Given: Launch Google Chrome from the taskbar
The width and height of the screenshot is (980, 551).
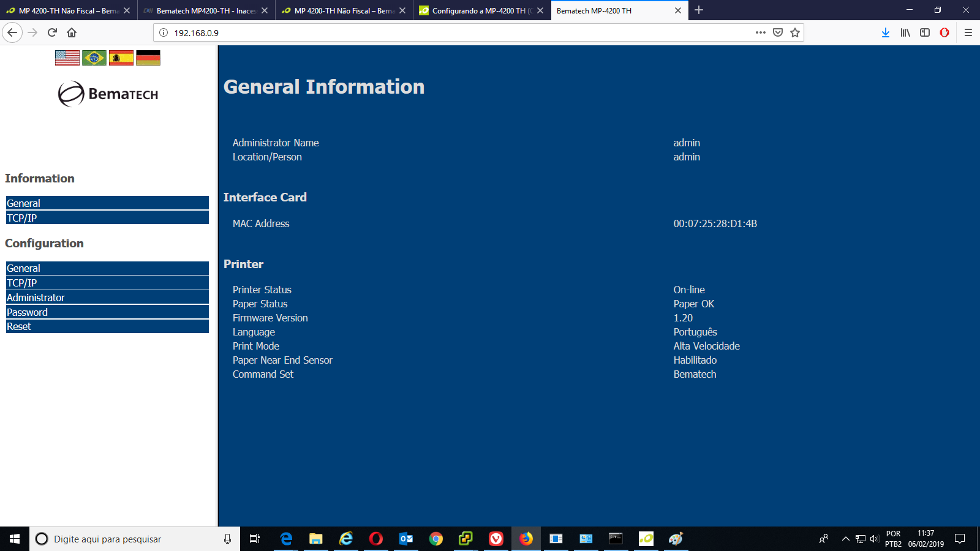Looking at the screenshot, I should [436, 539].
